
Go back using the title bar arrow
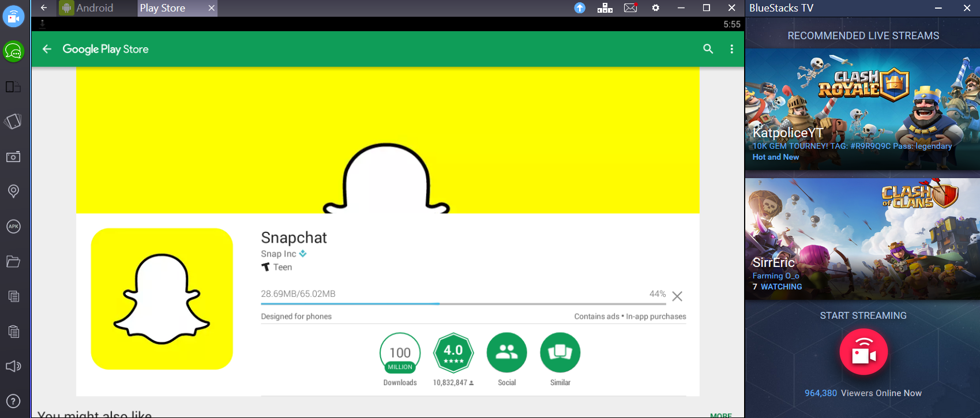tap(44, 8)
